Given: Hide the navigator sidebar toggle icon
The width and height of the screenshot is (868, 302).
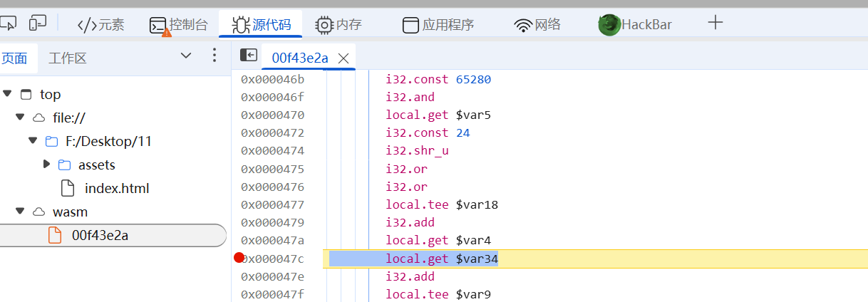Looking at the screenshot, I should (248, 55).
